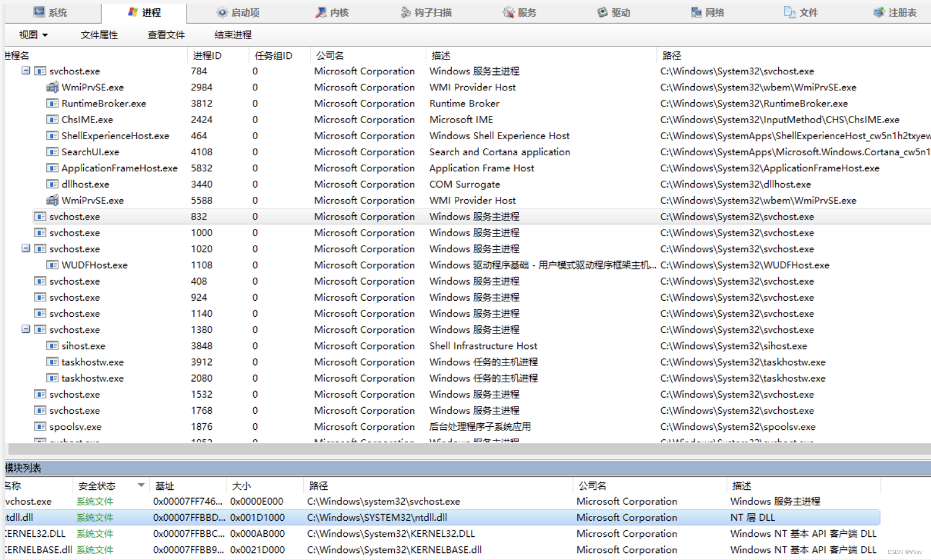Sort module list by 安全状态 dropdown arrow

141,485
